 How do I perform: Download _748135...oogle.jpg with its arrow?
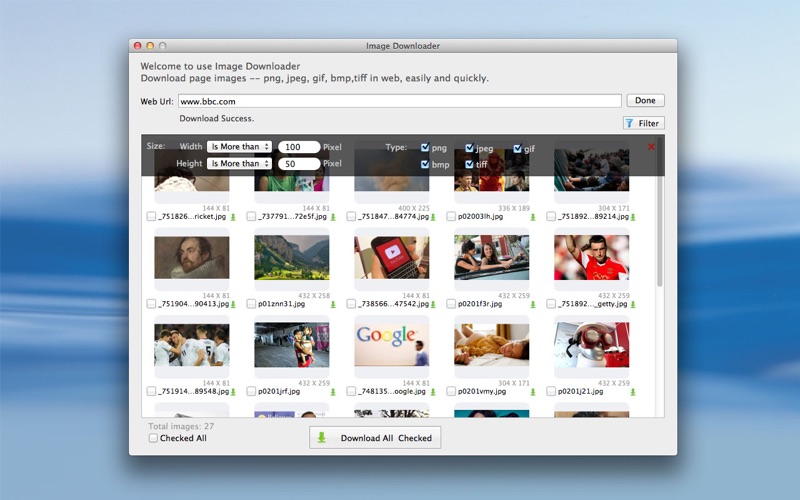pos(433,392)
